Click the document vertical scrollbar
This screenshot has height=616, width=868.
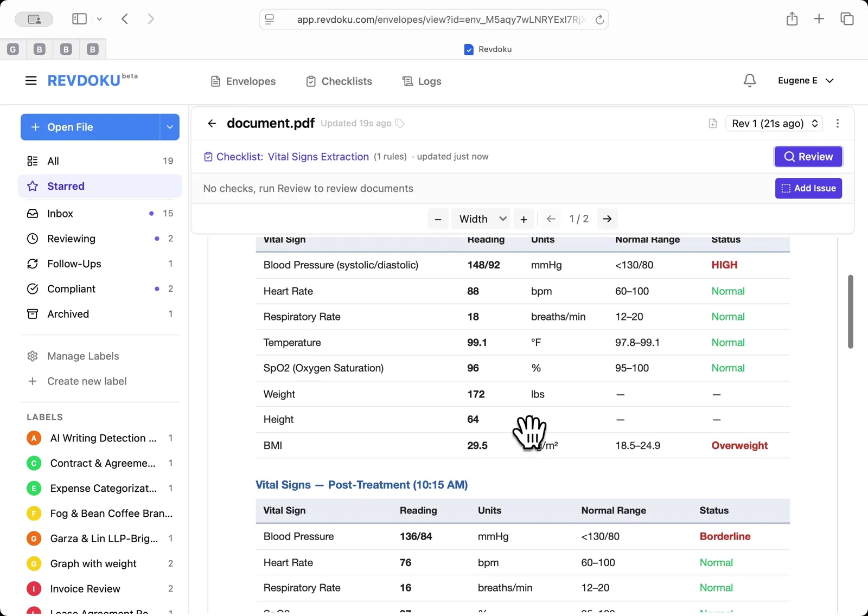(850, 312)
